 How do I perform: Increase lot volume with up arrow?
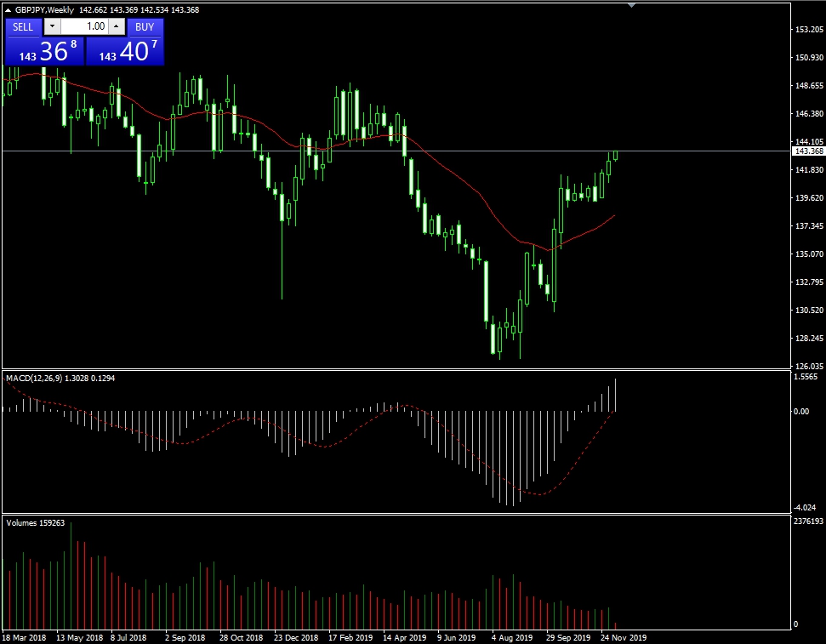point(116,26)
